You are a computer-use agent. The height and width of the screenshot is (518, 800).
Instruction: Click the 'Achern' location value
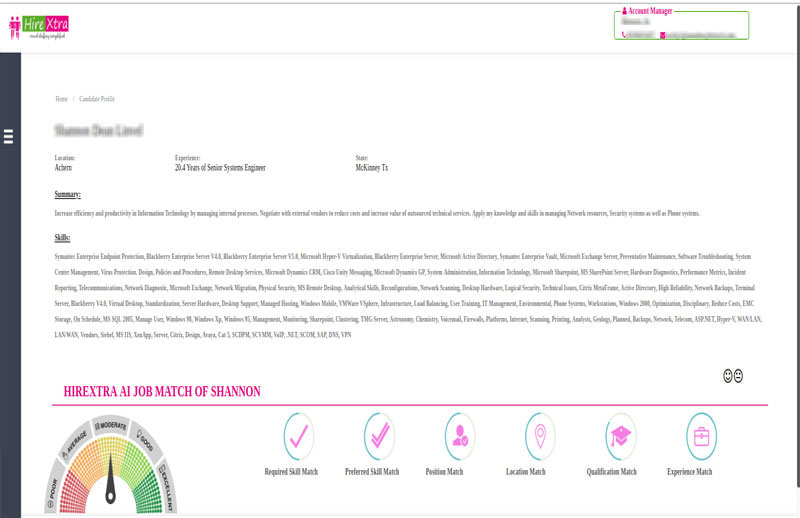tap(63, 168)
